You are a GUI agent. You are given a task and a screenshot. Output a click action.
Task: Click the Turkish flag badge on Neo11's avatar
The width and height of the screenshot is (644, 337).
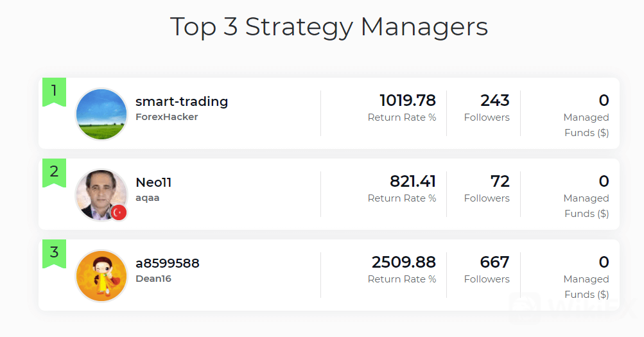pyautogui.click(x=119, y=212)
